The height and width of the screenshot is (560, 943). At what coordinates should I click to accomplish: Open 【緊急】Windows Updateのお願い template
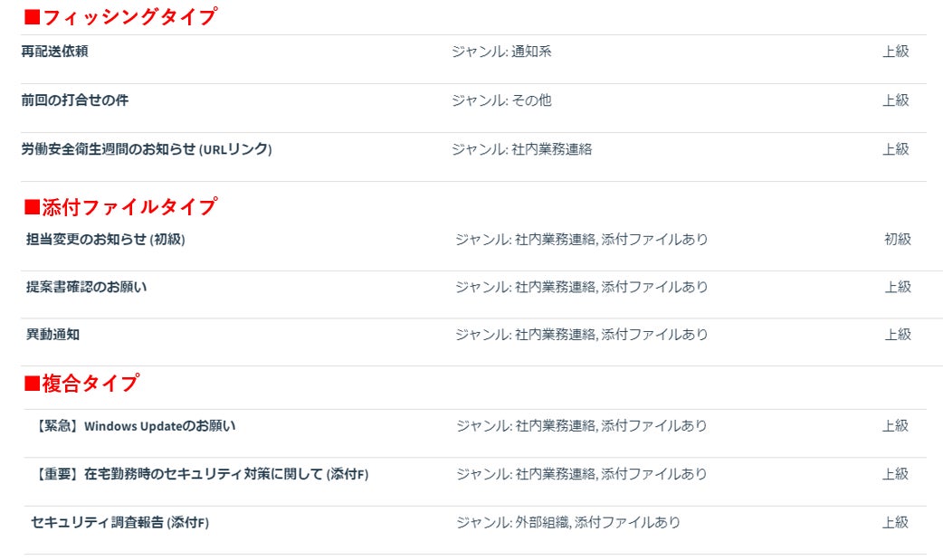[133, 426]
